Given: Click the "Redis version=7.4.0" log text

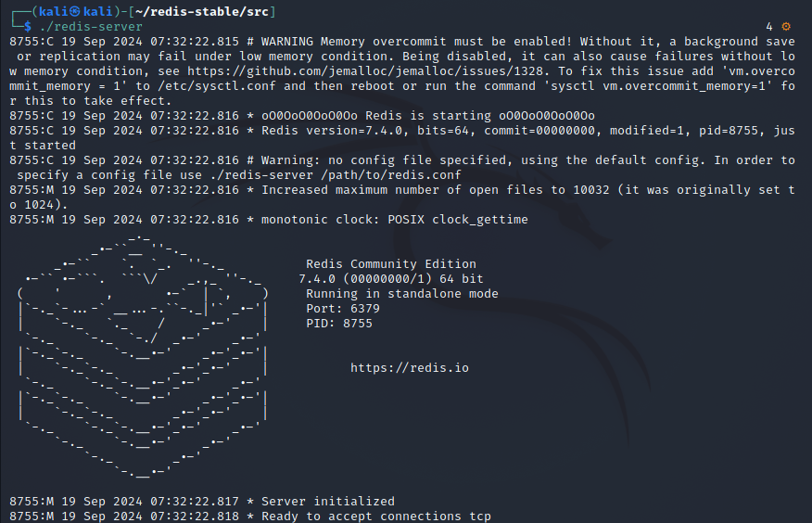Looking at the screenshot, I should pyautogui.click(x=332, y=131).
